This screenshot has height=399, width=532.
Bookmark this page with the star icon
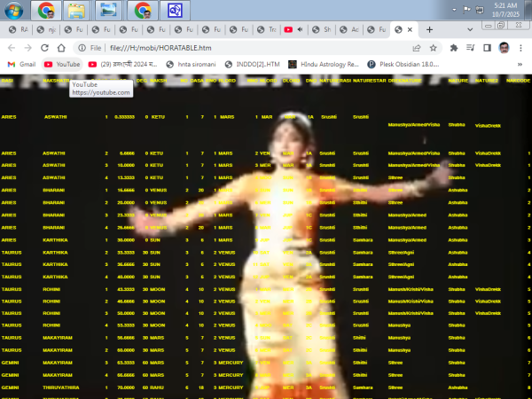point(434,47)
